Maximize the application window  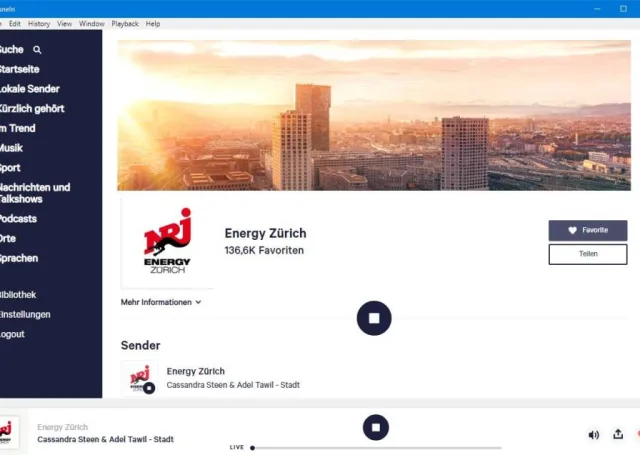[x=623, y=9]
